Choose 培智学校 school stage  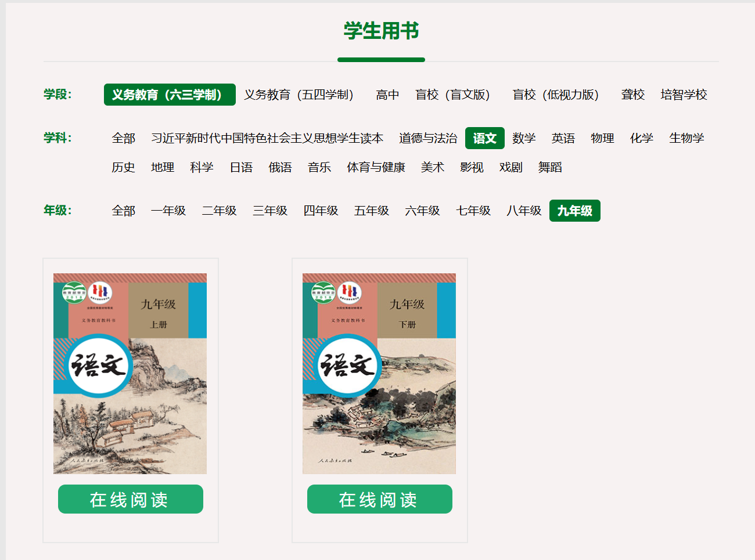[684, 95]
